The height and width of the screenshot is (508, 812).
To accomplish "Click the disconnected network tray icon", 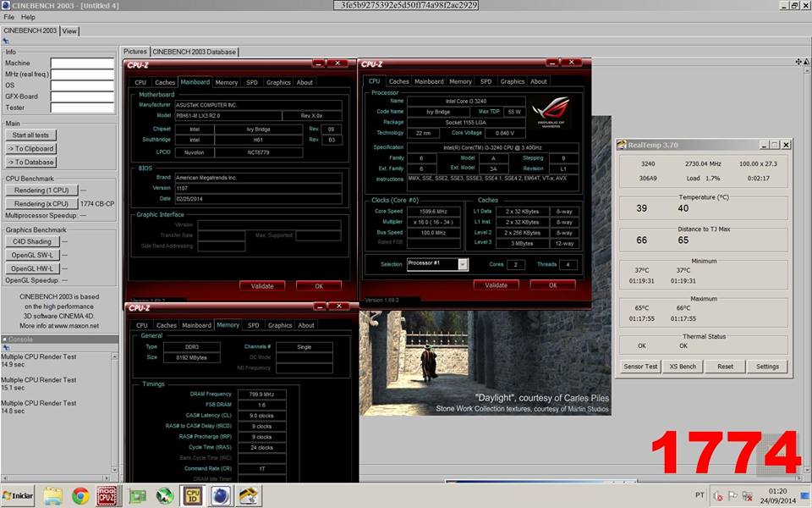I will coord(747,496).
